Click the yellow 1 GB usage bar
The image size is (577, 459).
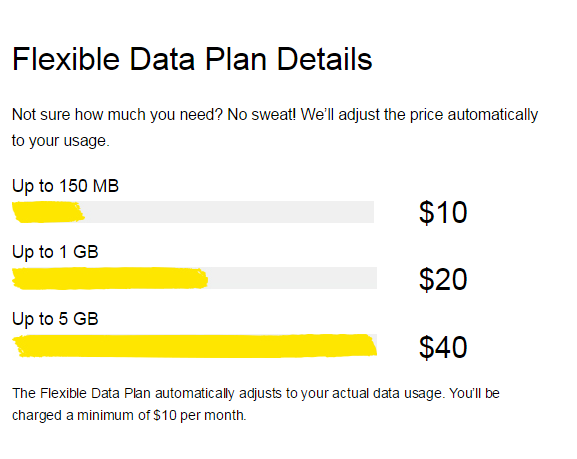(x=110, y=278)
